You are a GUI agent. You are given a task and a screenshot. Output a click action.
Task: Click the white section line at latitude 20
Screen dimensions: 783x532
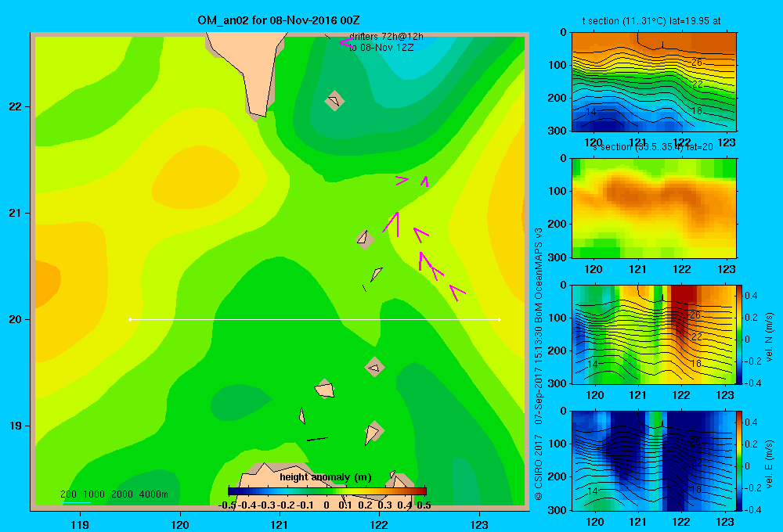315,319
